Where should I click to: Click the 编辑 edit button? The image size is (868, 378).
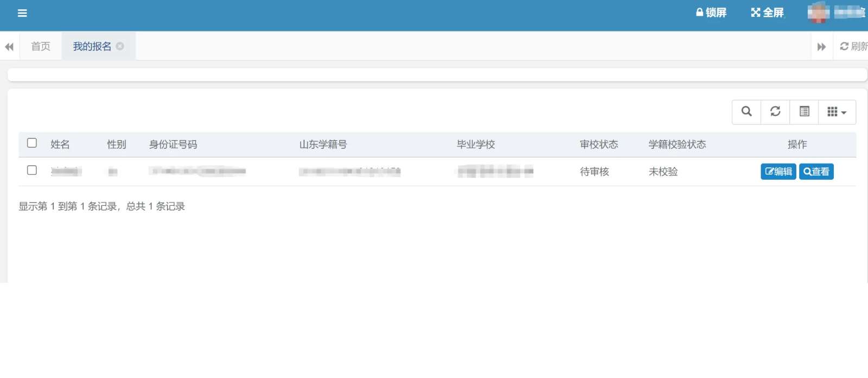click(778, 172)
